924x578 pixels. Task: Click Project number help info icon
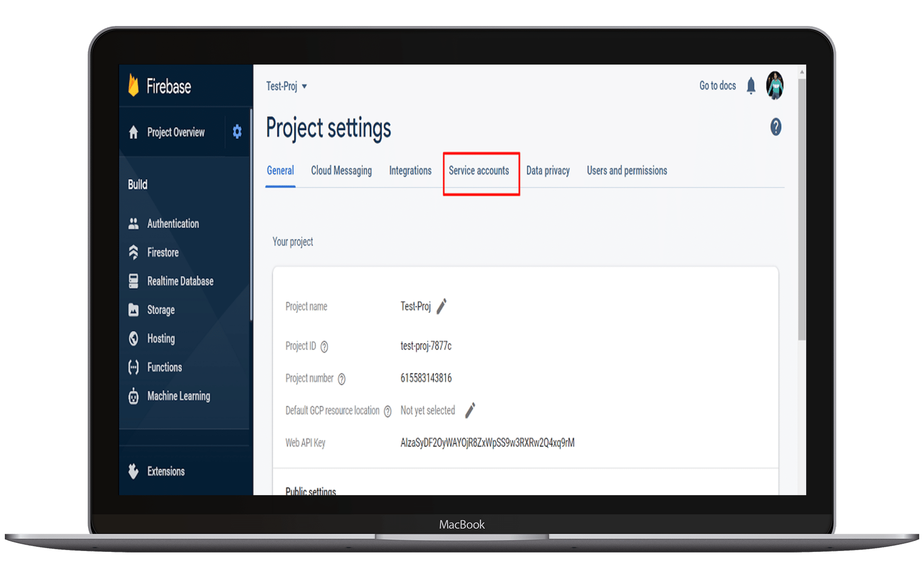click(342, 379)
